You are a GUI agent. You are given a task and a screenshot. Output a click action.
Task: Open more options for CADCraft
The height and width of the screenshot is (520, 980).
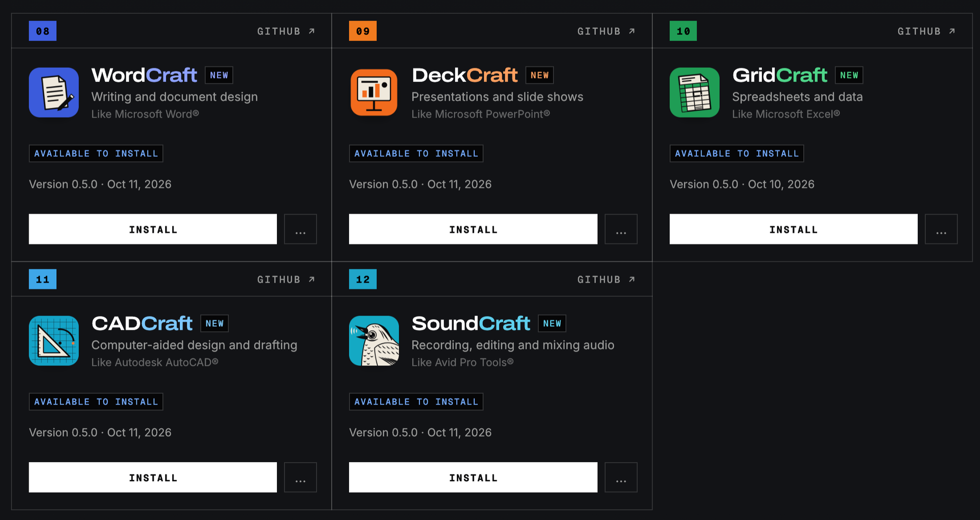(300, 478)
